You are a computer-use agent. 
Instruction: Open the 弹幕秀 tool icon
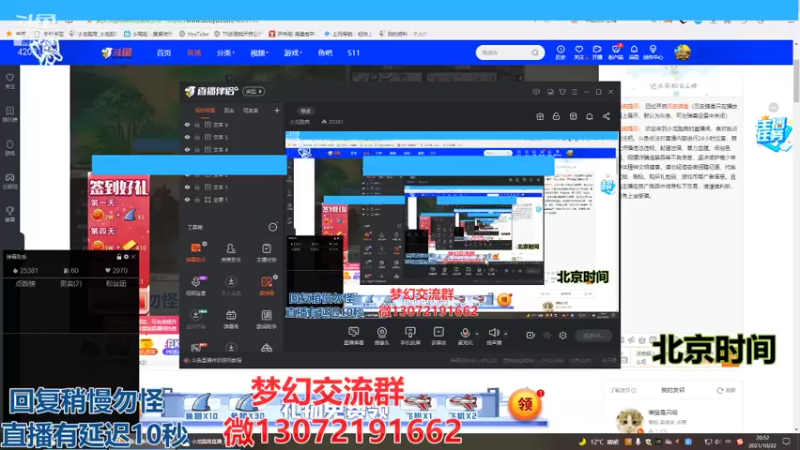[231, 319]
